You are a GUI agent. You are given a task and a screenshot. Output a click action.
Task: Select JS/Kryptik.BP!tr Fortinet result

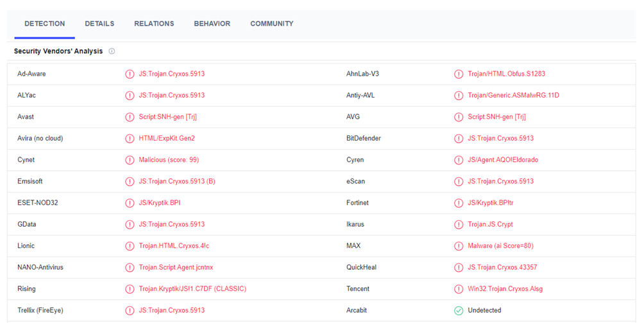point(491,203)
